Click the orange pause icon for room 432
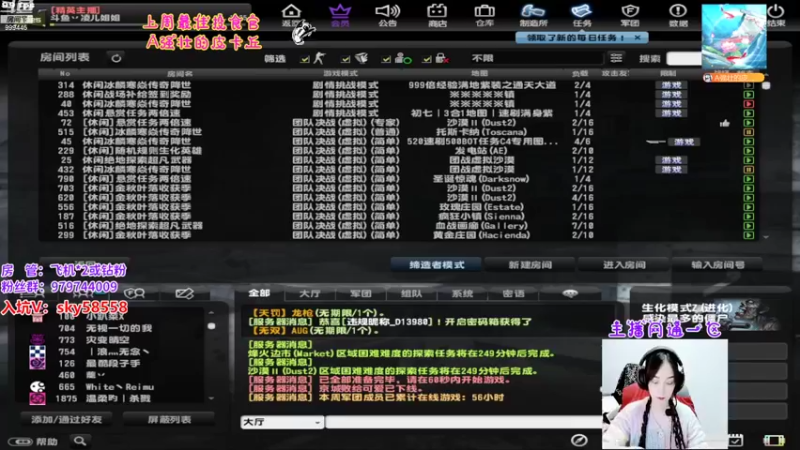The height and width of the screenshot is (450, 800). 748,169
